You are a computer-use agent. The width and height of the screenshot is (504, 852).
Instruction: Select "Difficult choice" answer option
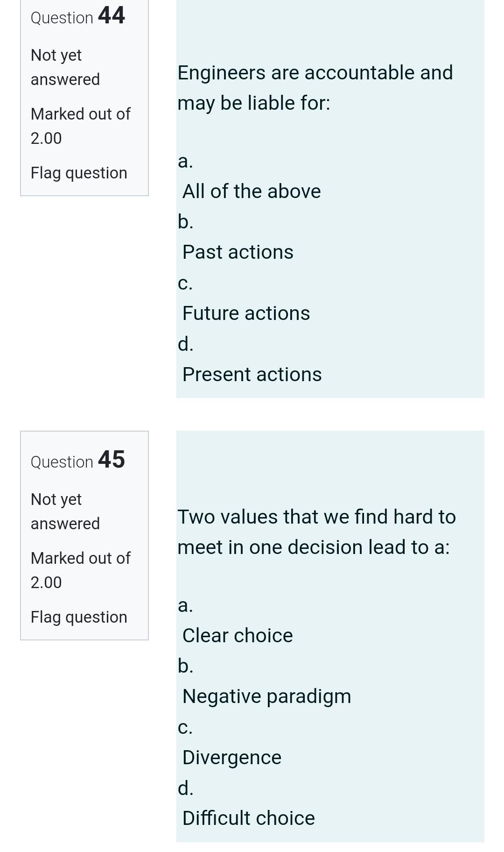point(249,818)
